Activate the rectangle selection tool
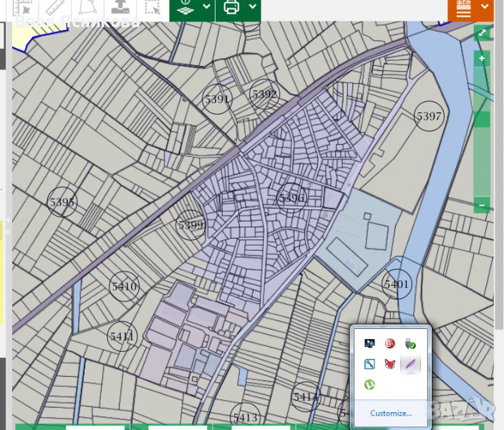 pos(152,8)
